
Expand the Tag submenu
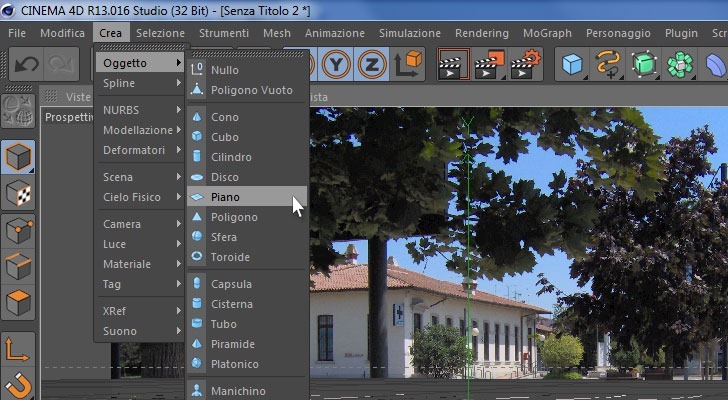pos(141,284)
